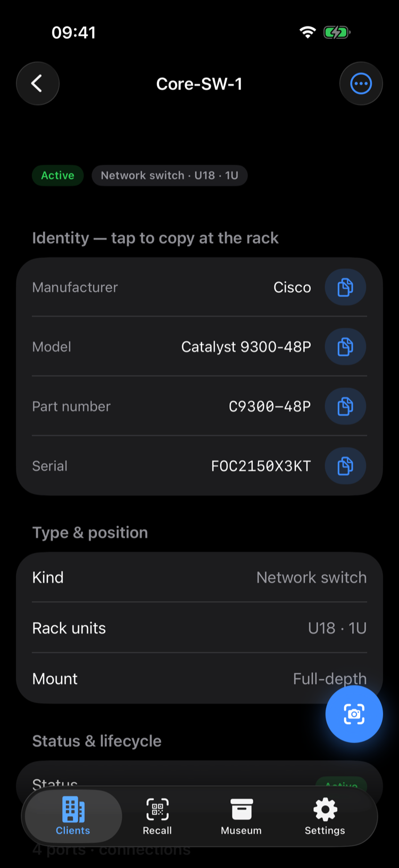Open the more options ellipsis menu
Image resolution: width=399 pixels, height=868 pixels.
coord(361,84)
